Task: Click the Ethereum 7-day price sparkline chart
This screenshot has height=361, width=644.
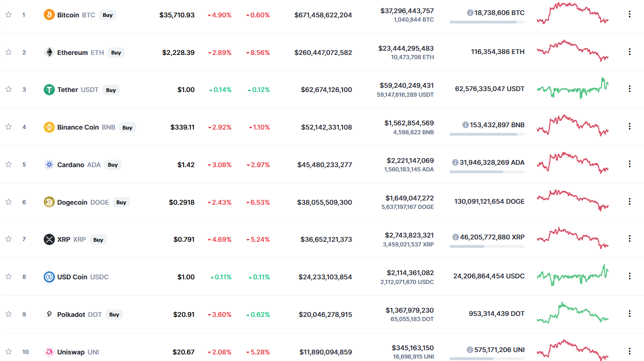Action: click(572, 51)
